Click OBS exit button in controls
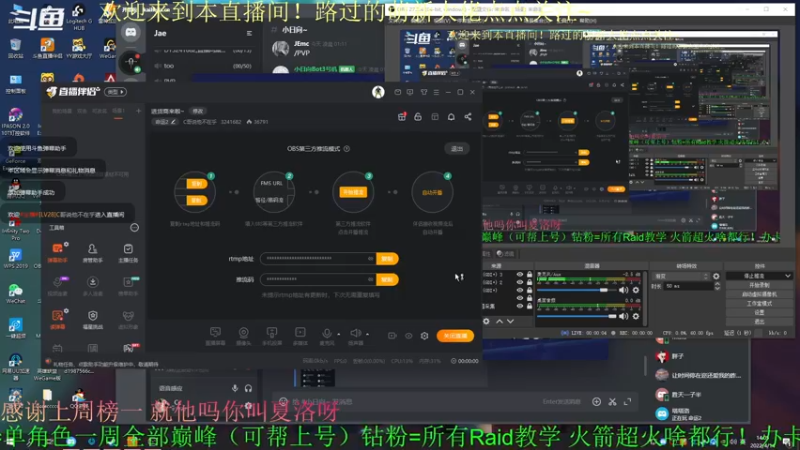 [x=759, y=321]
